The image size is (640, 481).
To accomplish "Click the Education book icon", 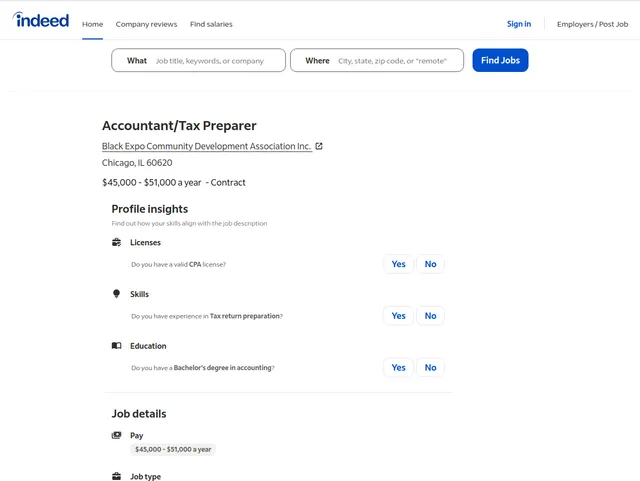I will click(116, 346).
